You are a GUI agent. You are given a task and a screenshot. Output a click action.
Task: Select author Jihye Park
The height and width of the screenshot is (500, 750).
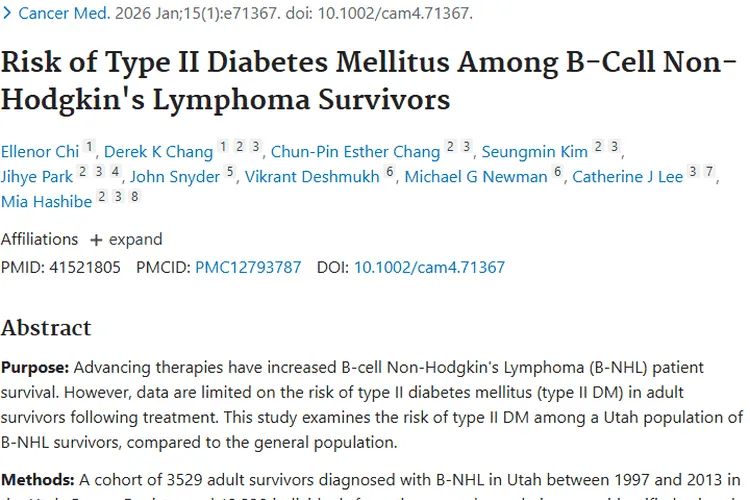pos(36,177)
